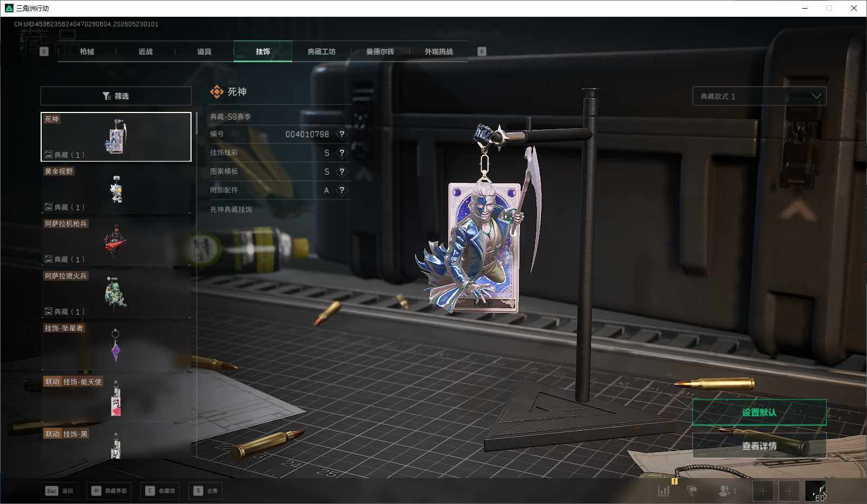Click the help icon beside 附加配件
The height and width of the screenshot is (504, 867).
341,190
